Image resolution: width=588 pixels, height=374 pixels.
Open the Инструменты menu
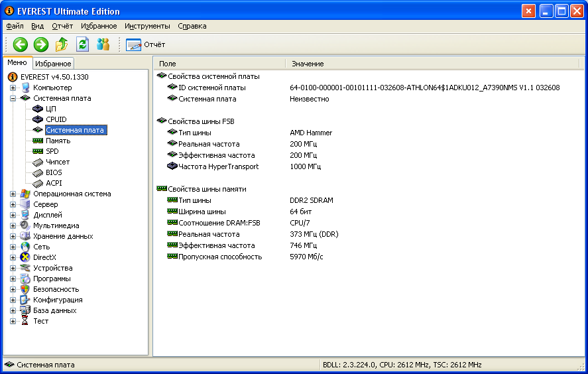[x=147, y=26]
